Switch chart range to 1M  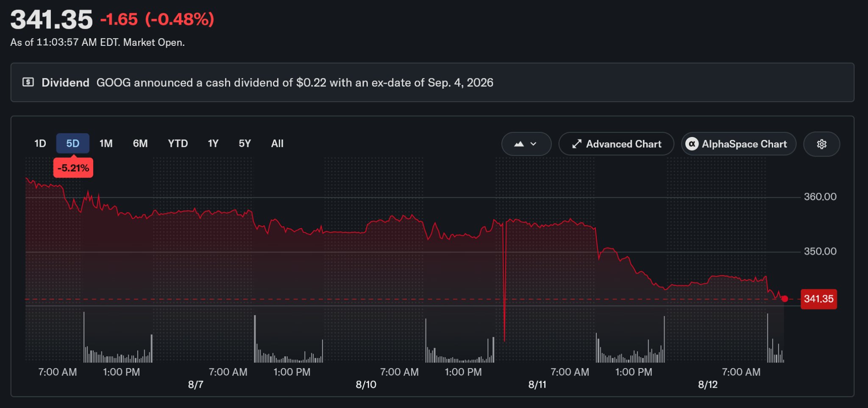[106, 143]
